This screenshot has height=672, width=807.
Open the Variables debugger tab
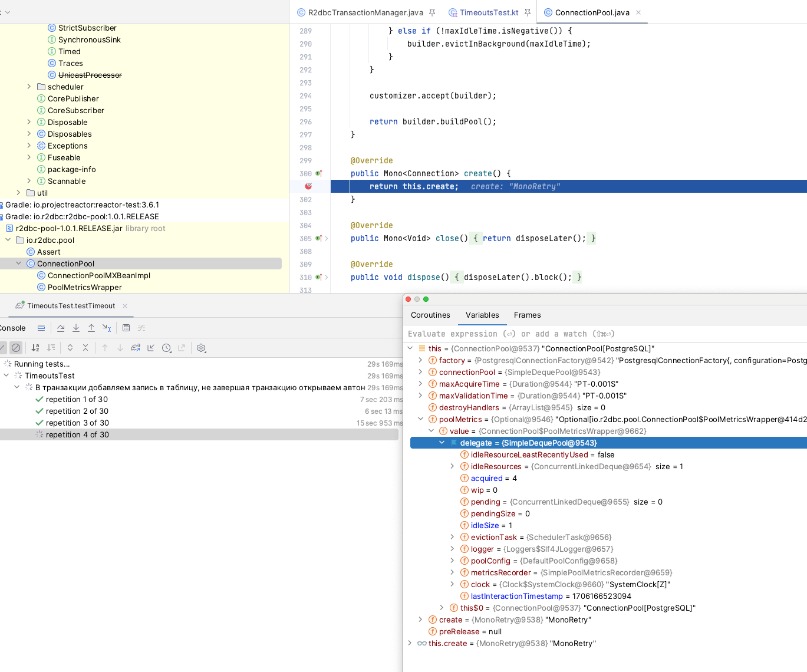click(482, 315)
